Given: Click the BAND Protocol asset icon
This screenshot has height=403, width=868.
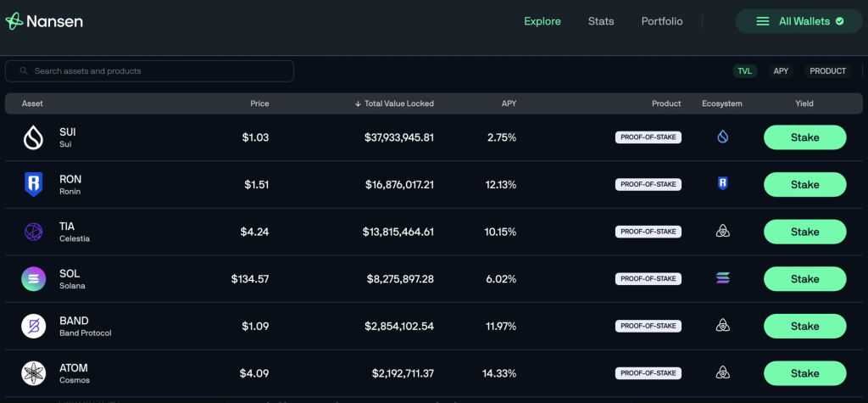Looking at the screenshot, I should point(33,326).
